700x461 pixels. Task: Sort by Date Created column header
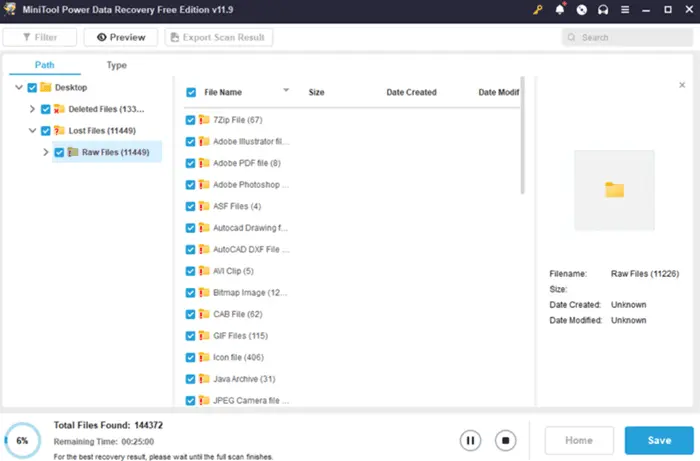411,92
